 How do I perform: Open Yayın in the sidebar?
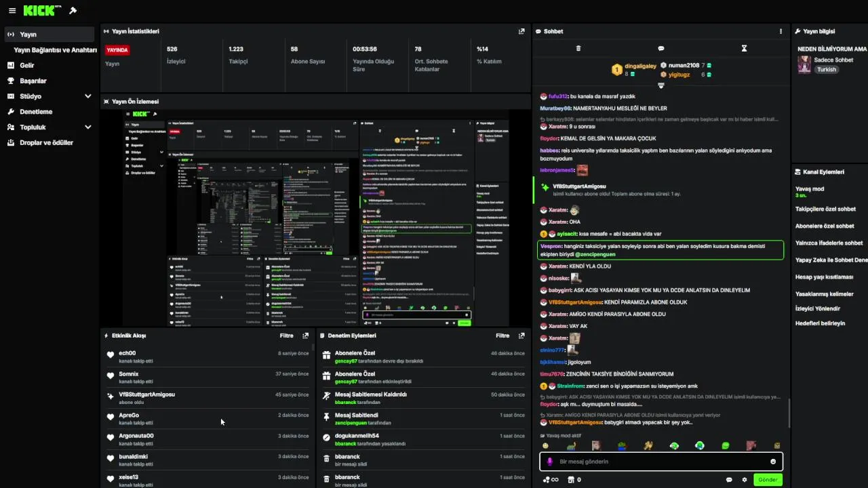coord(49,35)
